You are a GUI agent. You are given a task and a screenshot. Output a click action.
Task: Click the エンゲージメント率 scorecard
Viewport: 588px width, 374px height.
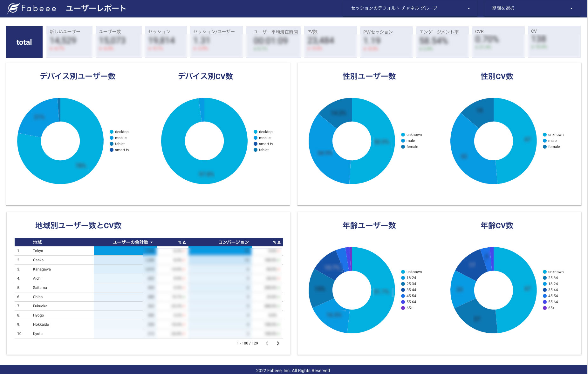pos(442,42)
